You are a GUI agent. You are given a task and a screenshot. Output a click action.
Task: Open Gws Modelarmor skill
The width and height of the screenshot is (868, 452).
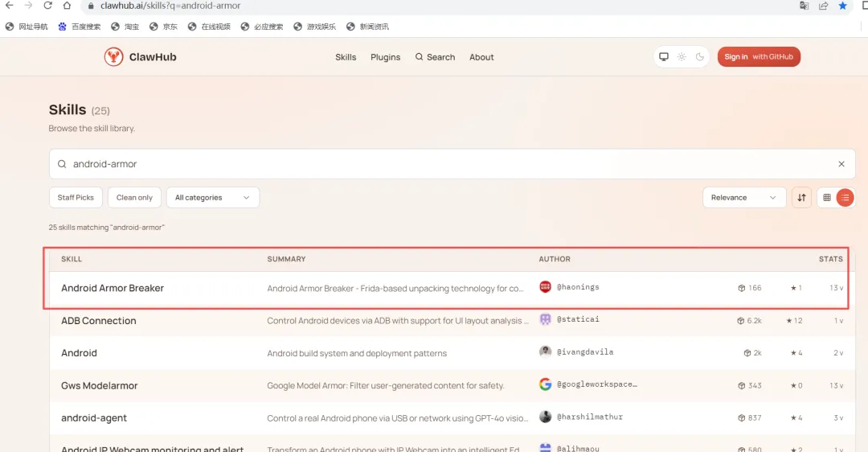(x=99, y=385)
